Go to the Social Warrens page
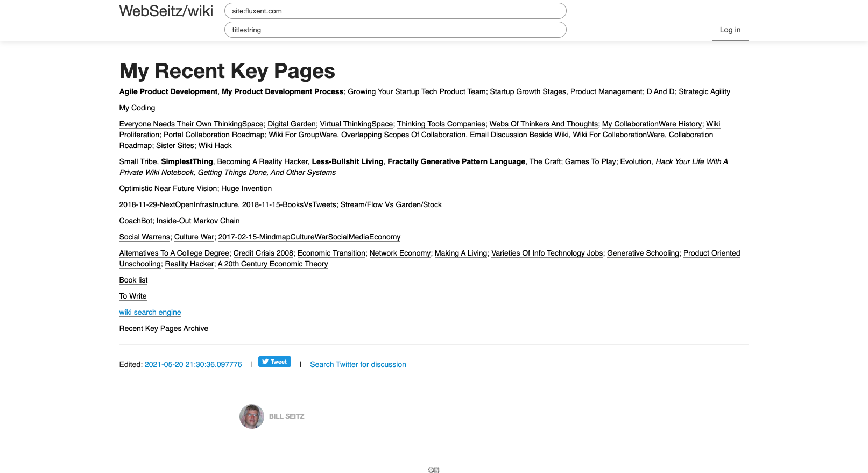The height and width of the screenshot is (473, 868). (x=145, y=237)
